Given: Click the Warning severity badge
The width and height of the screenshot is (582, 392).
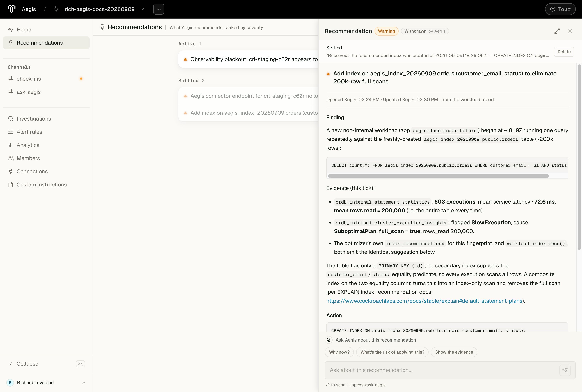Looking at the screenshot, I should coord(386,31).
